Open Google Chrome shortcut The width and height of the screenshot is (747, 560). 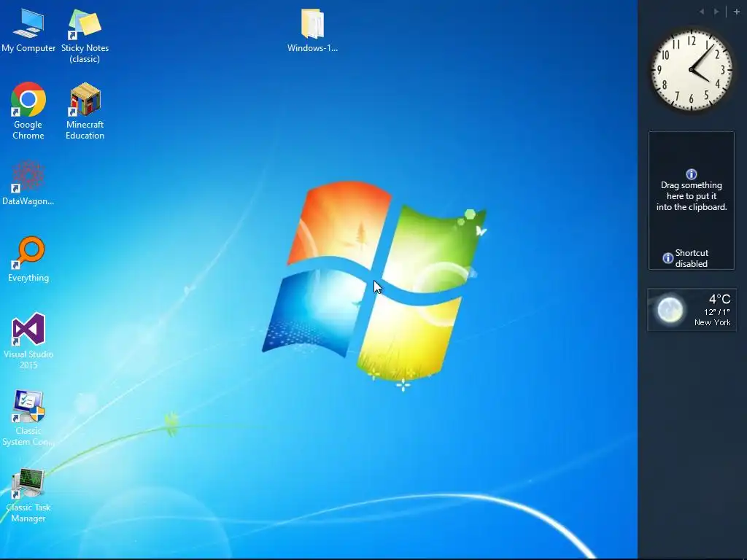pos(28,111)
